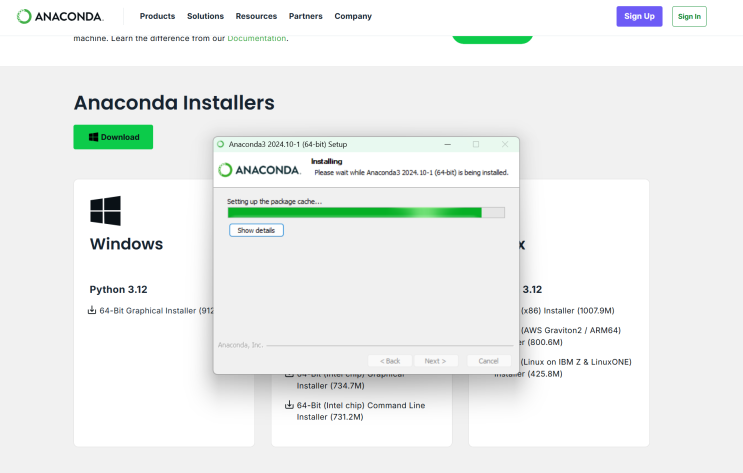Click the 'Setting up the package cache...' status text
Image resolution: width=743 pixels, height=473 pixels.
[x=274, y=201]
